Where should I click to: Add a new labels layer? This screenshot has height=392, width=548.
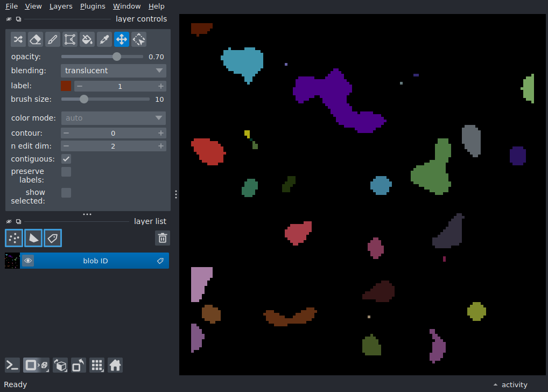[53, 238]
